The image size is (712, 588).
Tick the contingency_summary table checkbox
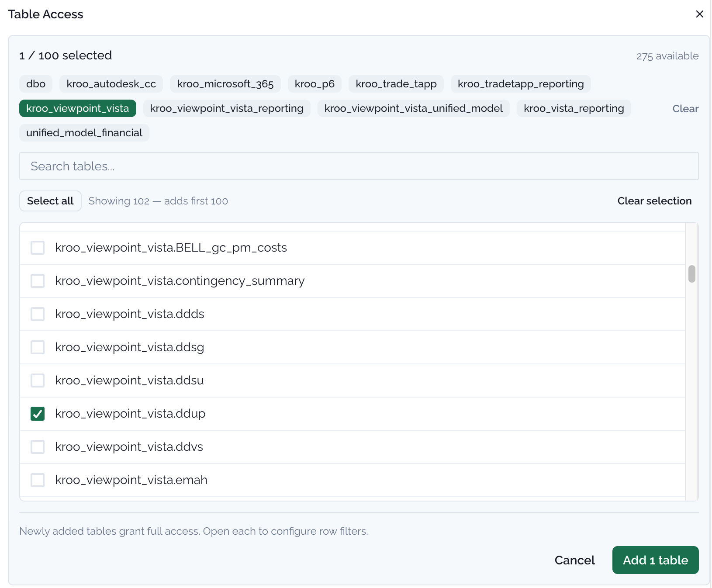[38, 281]
